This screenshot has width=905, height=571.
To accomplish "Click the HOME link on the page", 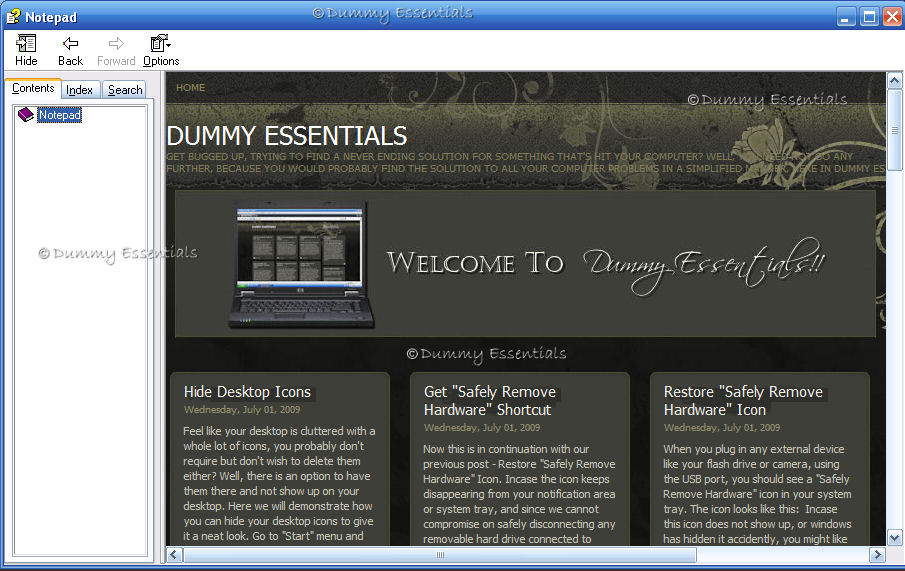I will (x=190, y=88).
